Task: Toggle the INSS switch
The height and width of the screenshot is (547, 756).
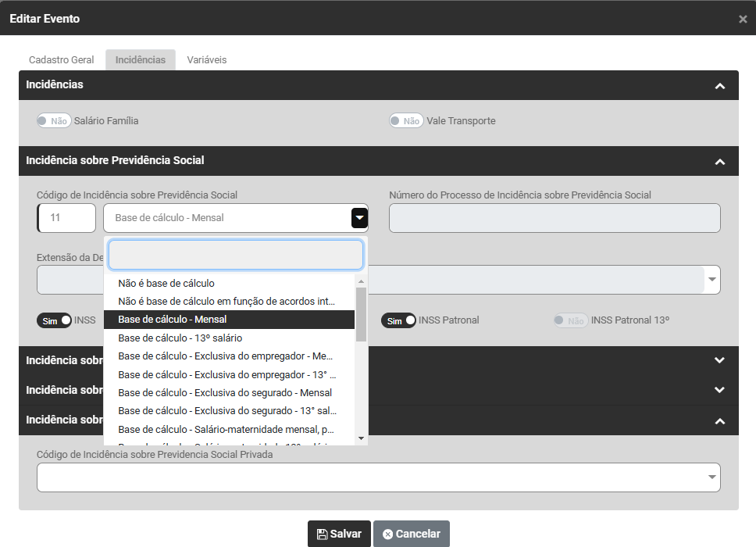Action: 54,320
